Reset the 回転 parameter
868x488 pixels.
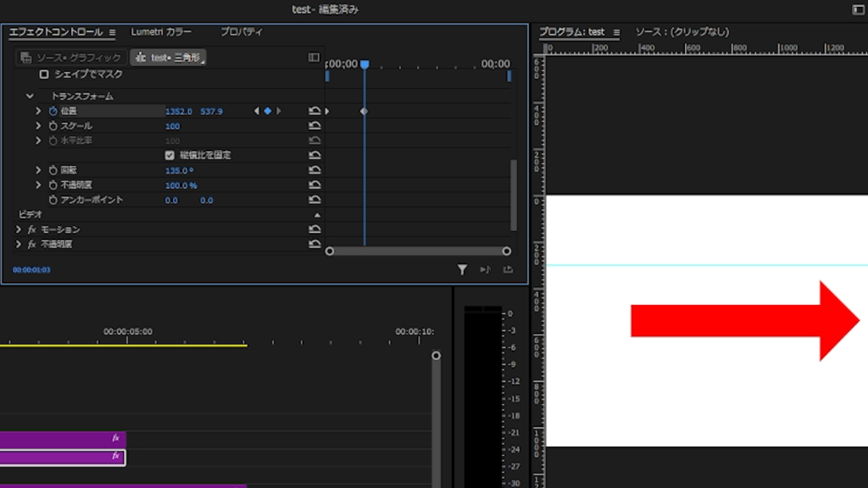pos(314,170)
